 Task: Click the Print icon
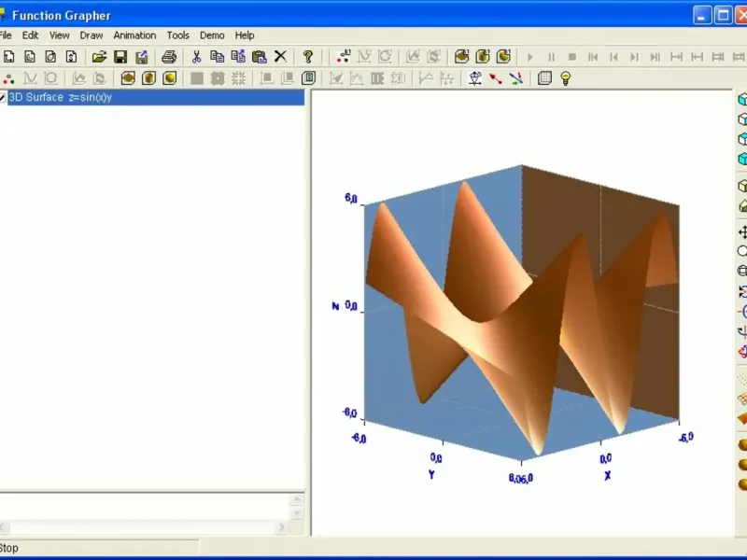169,57
